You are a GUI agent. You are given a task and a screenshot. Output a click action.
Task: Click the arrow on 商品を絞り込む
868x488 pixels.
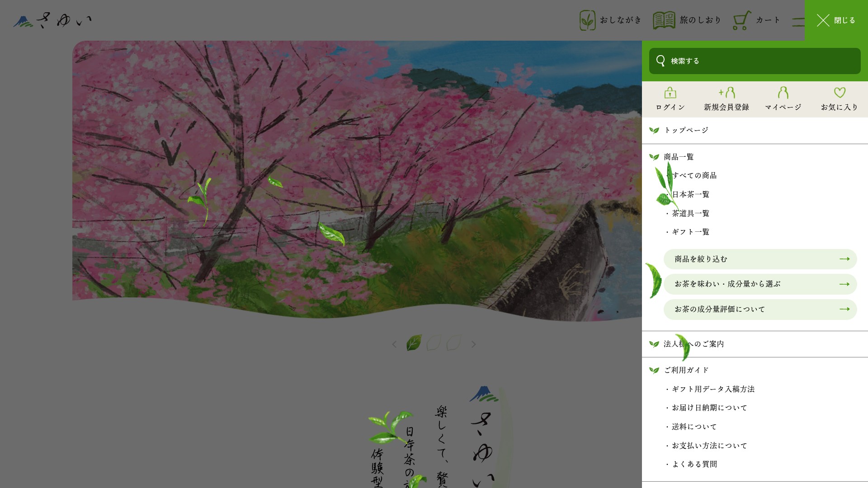(844, 259)
